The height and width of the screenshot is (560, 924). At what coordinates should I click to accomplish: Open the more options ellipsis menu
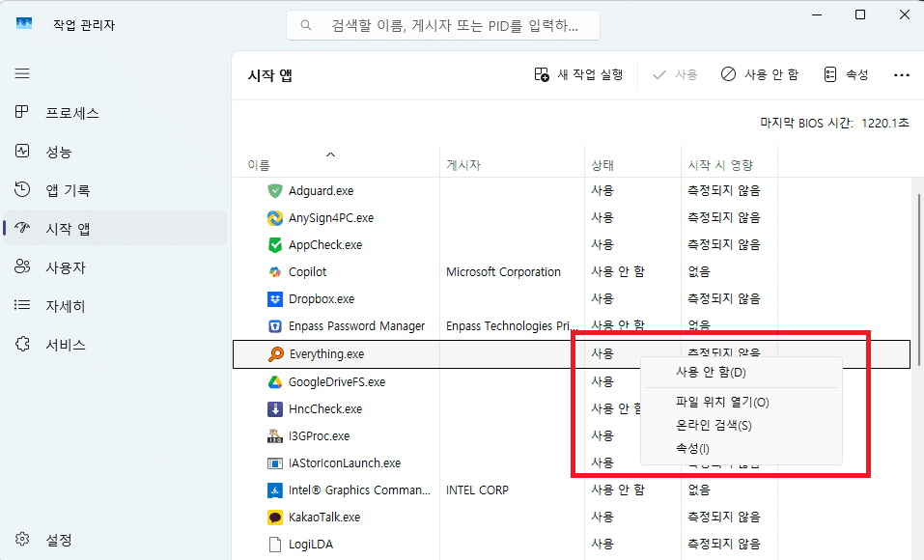pos(902,75)
